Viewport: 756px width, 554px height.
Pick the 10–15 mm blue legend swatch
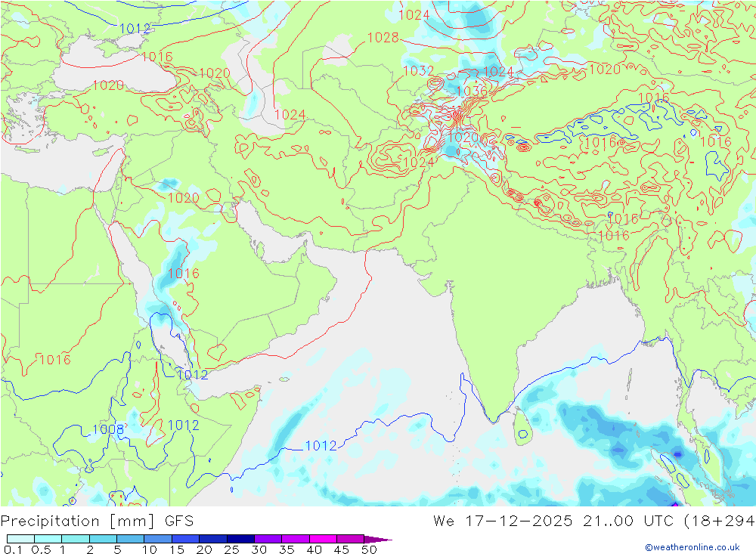pos(158,539)
